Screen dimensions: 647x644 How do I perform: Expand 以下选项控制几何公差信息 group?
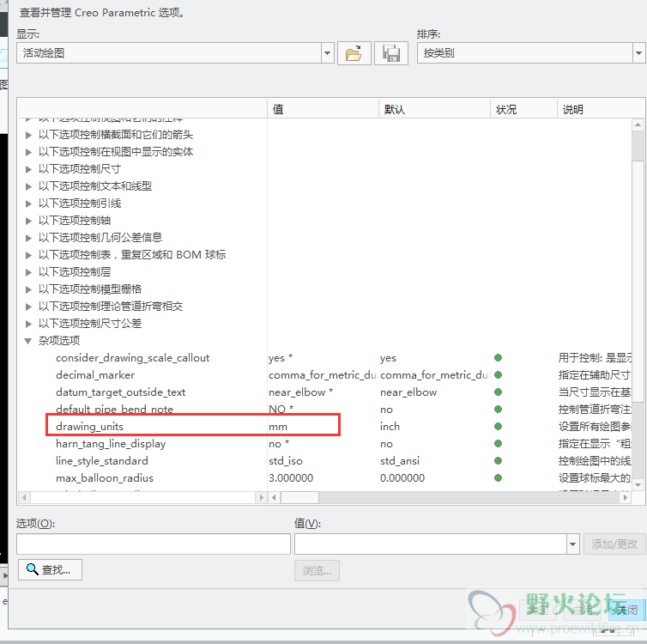tap(28, 238)
